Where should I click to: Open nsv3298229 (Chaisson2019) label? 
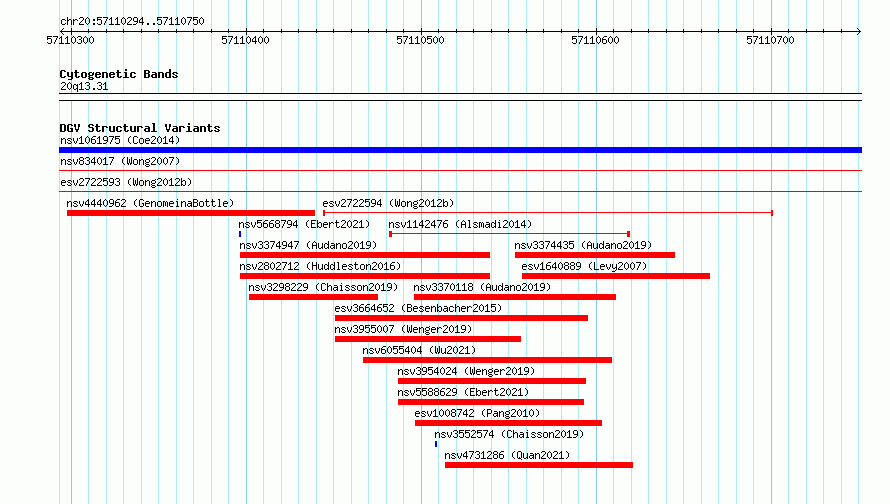click(x=323, y=287)
